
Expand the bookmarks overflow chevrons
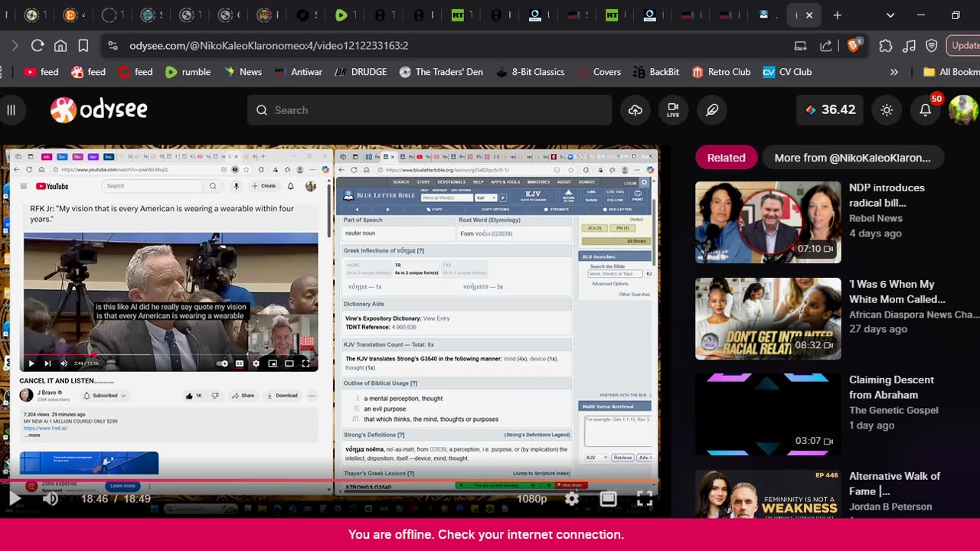[x=893, y=72]
